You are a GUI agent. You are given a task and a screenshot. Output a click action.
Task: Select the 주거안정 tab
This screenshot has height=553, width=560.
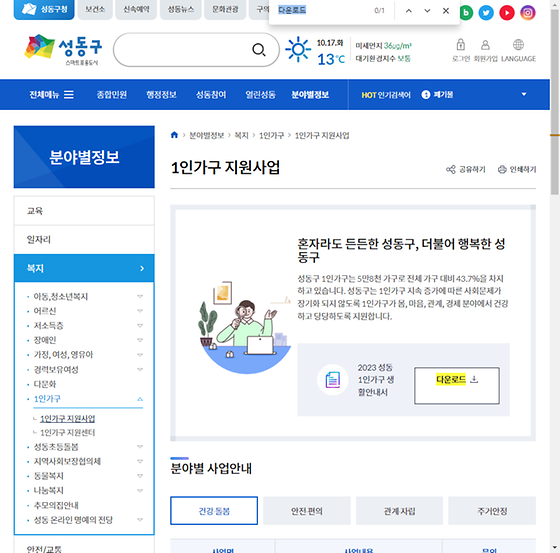coord(492,511)
